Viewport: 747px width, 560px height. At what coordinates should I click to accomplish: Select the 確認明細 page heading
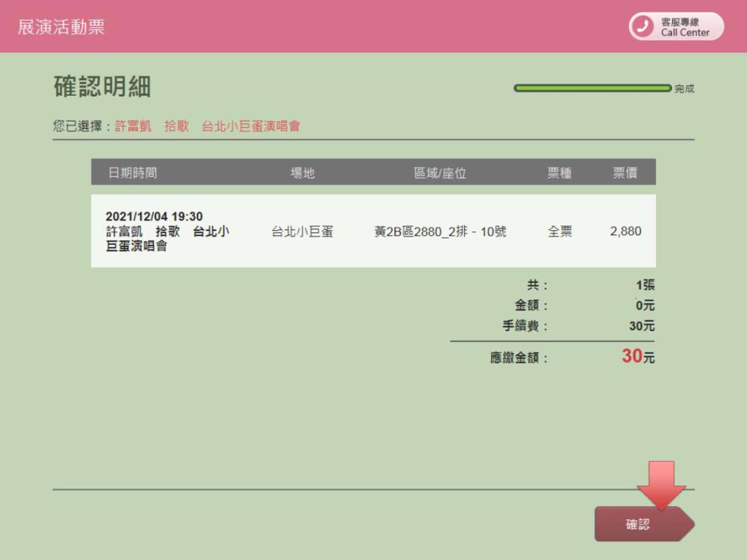point(102,87)
